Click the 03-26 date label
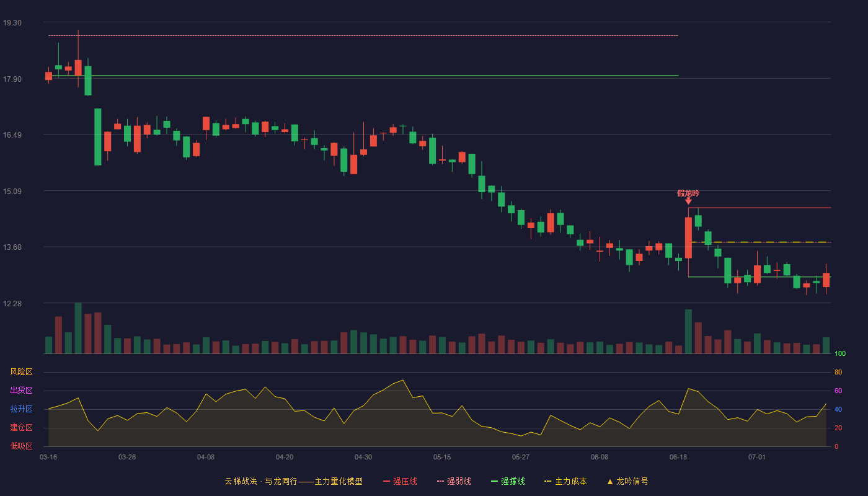The height and width of the screenshot is (496, 868). pos(127,457)
